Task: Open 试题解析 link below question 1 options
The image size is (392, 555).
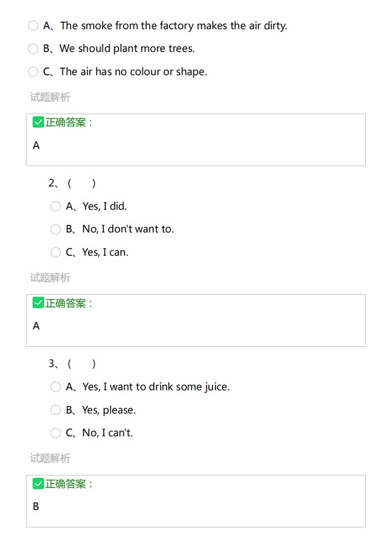Action: (x=50, y=97)
